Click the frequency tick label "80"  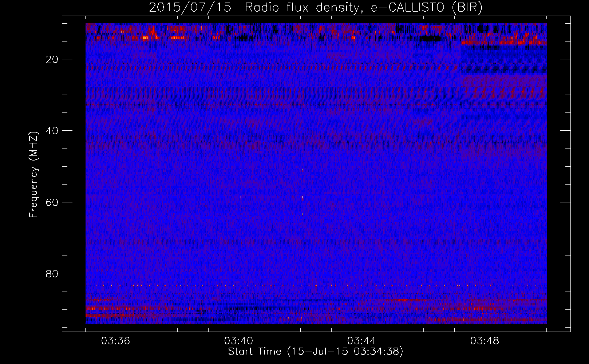pos(52,274)
